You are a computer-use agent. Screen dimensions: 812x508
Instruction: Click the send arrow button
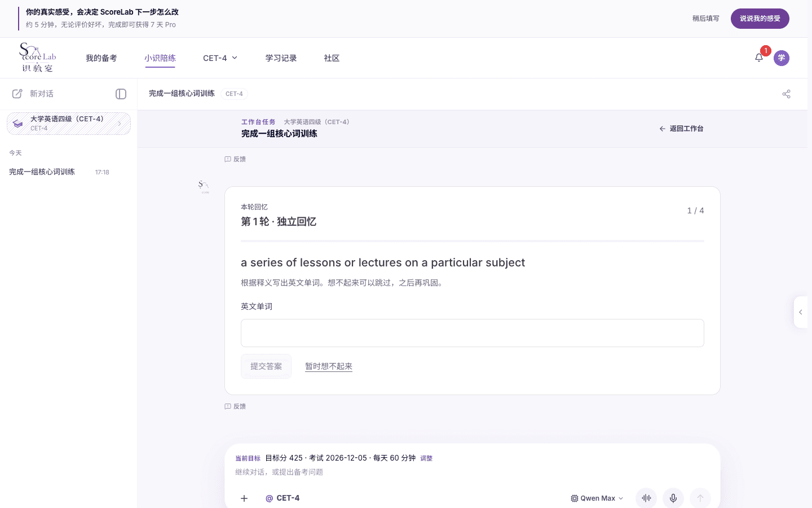(x=700, y=498)
